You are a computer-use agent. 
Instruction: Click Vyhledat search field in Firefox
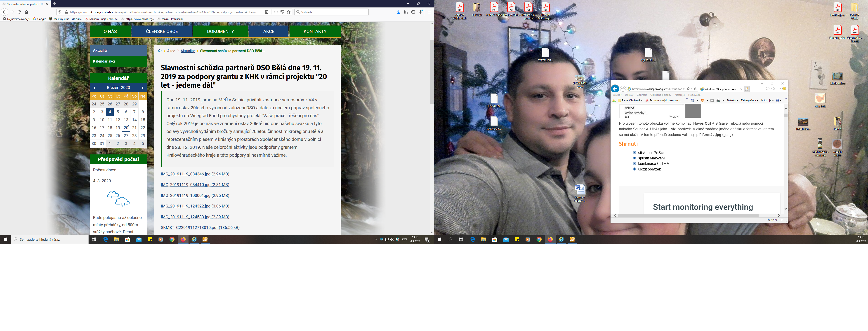(332, 12)
